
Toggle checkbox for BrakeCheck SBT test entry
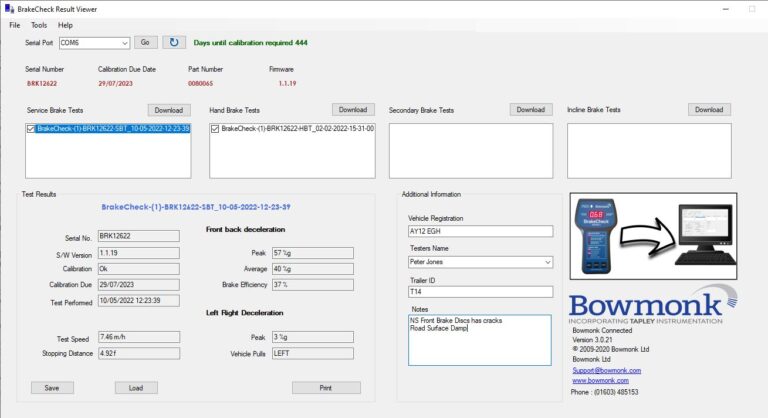click(x=32, y=129)
